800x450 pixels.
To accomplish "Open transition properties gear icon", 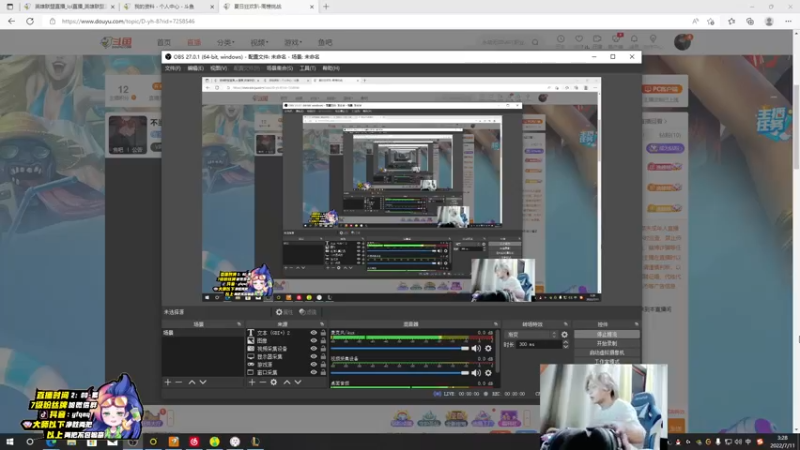I will click(x=564, y=335).
